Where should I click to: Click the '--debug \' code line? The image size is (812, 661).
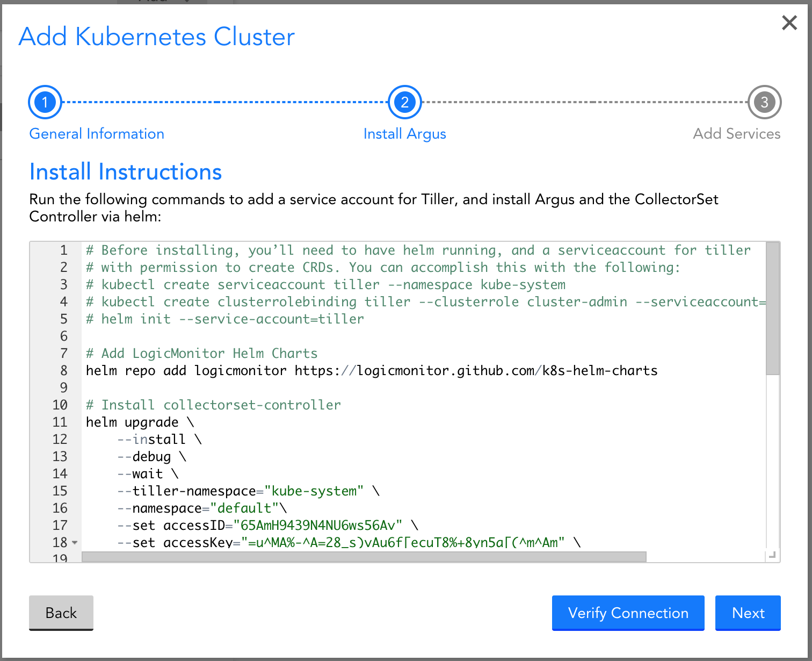[152, 457]
